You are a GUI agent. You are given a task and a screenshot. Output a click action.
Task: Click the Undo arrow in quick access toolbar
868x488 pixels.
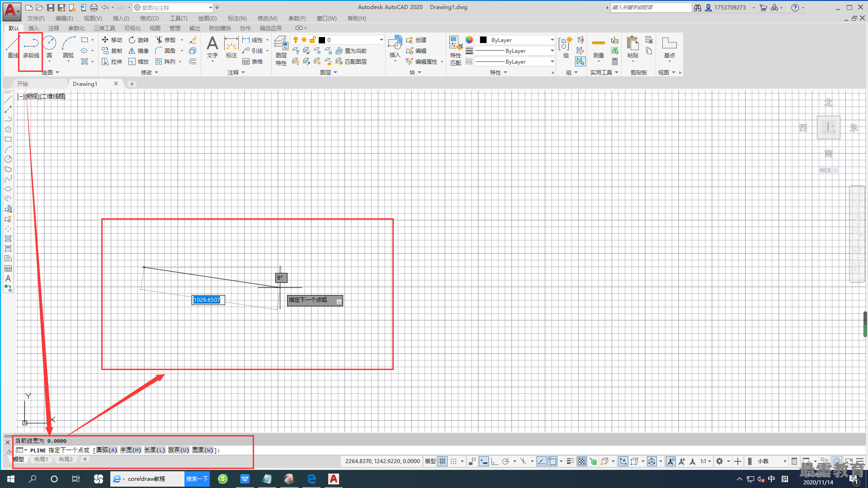point(105,8)
